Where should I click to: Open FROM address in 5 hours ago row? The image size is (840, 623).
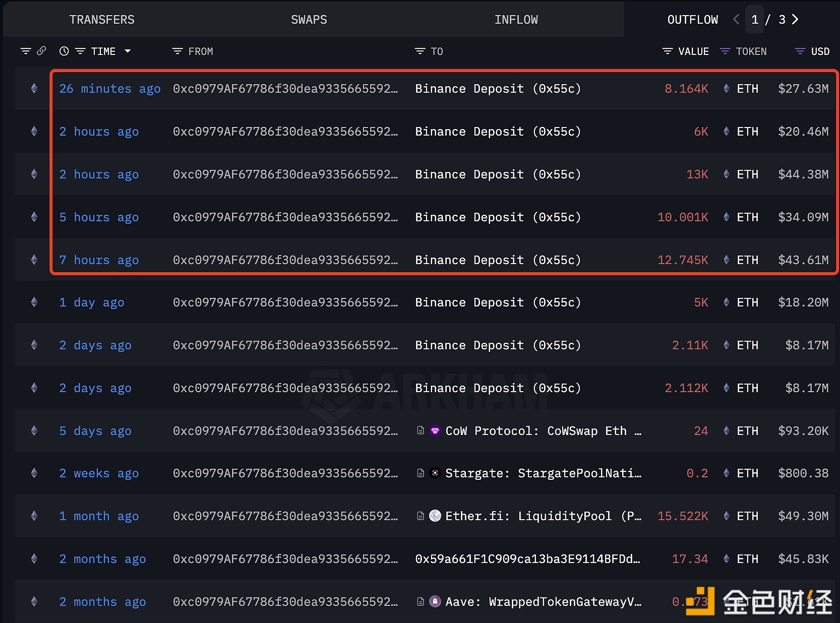[285, 217]
